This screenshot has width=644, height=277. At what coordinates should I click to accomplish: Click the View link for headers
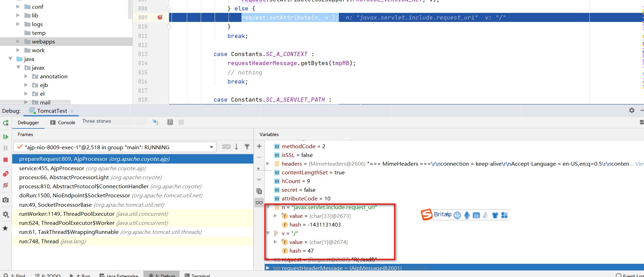click(639, 164)
